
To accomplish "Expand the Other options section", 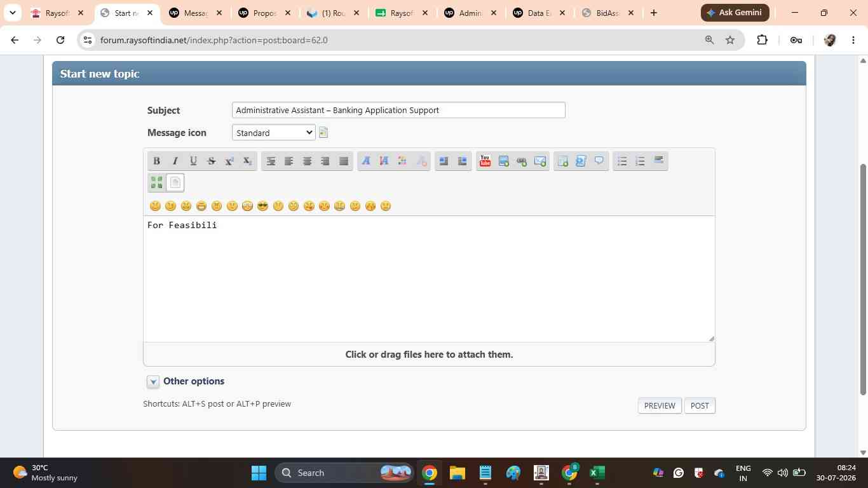I will tap(153, 381).
